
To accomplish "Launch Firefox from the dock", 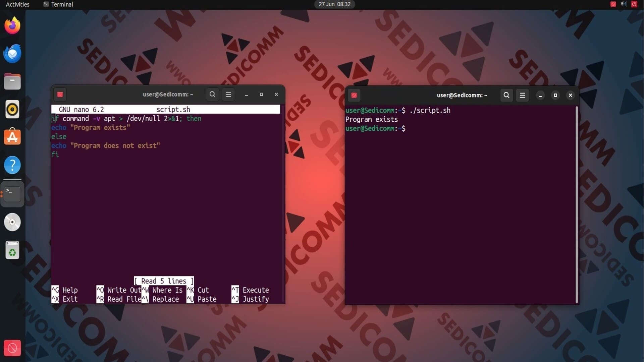I will tap(12, 25).
